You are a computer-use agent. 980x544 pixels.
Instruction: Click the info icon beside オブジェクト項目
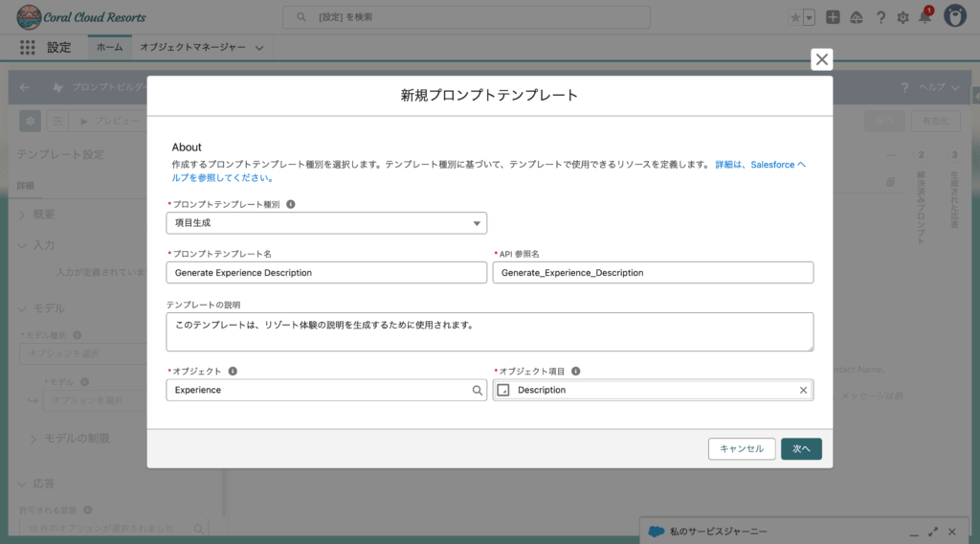coord(576,372)
